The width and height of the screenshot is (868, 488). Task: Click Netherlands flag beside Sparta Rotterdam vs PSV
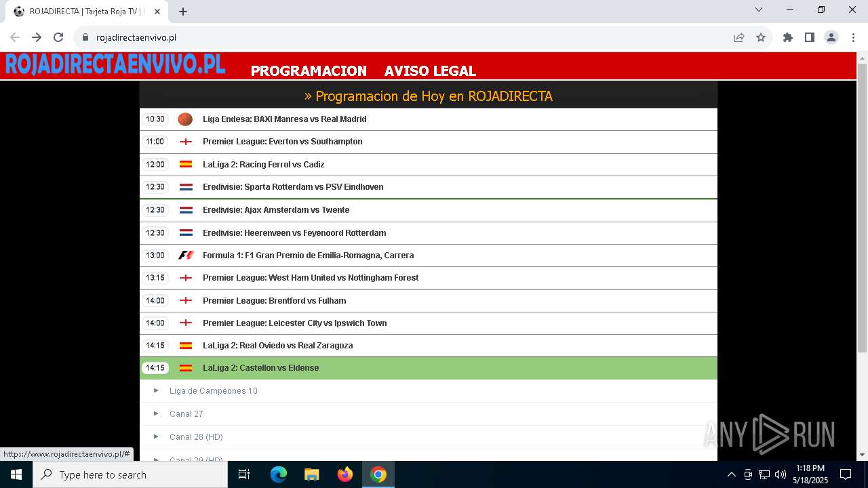coord(186,187)
